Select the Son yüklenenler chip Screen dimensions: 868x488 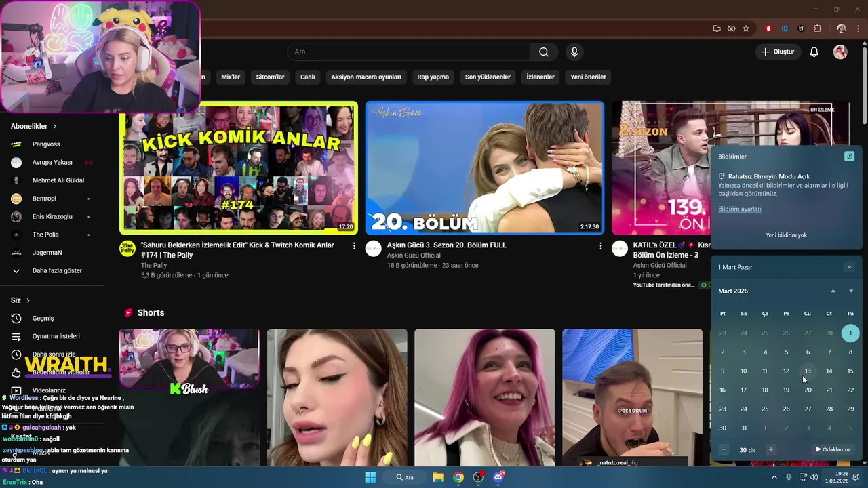point(488,77)
